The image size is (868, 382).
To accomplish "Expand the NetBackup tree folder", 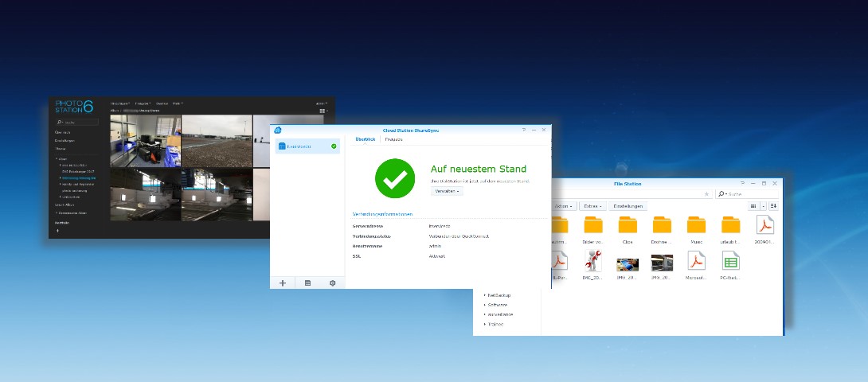I will 498,295.
